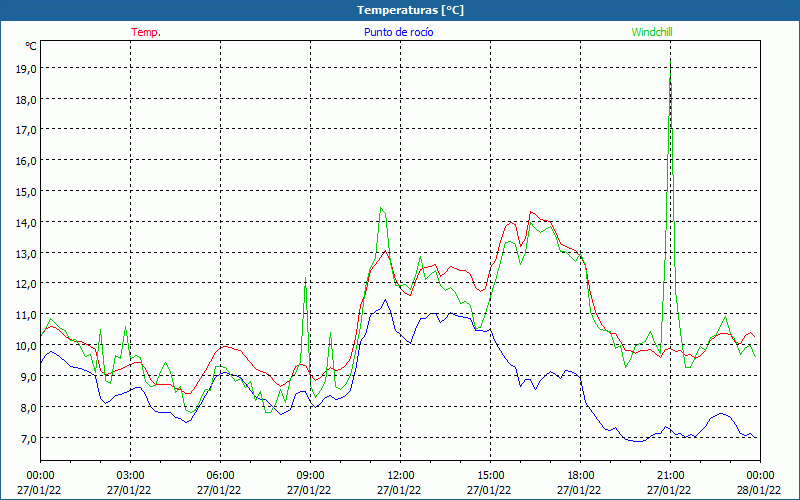This screenshot has height=500, width=800.
Task: Click the °C unit label on the axis
Action: pos(31,46)
